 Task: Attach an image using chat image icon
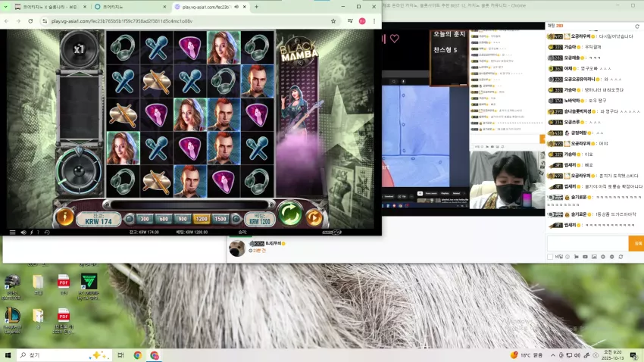click(594, 257)
